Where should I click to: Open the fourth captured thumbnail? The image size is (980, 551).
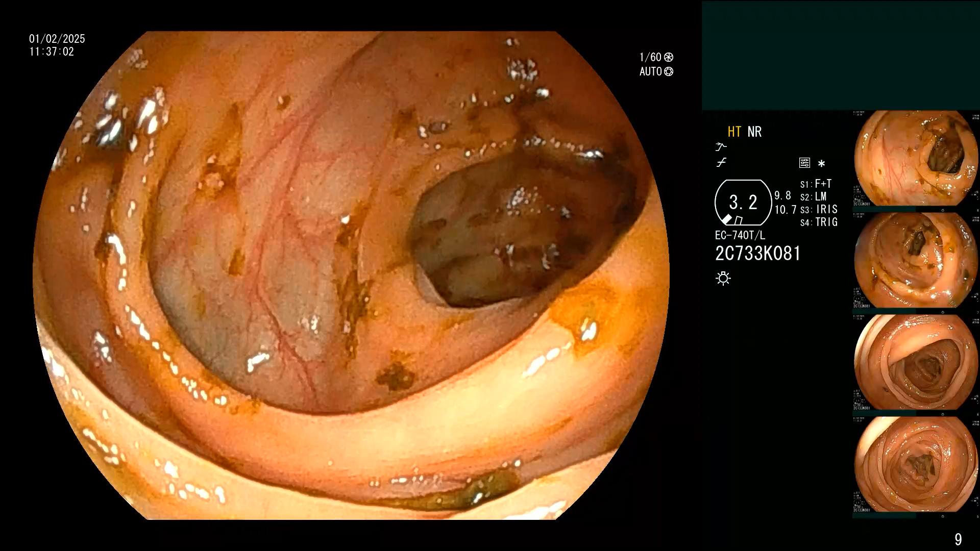(916, 464)
